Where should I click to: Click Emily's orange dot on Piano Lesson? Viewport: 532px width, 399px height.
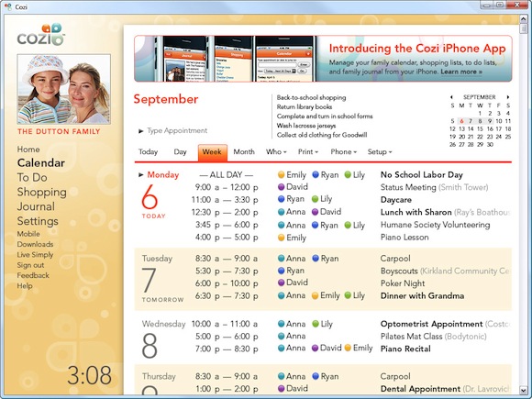281,238
